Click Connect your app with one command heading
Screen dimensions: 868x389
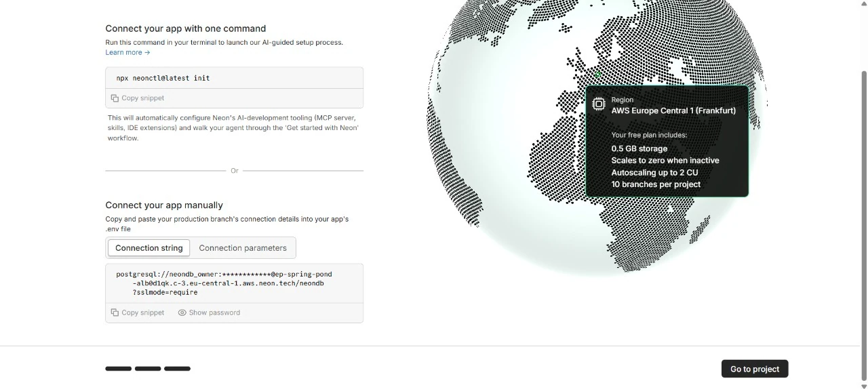coord(186,28)
